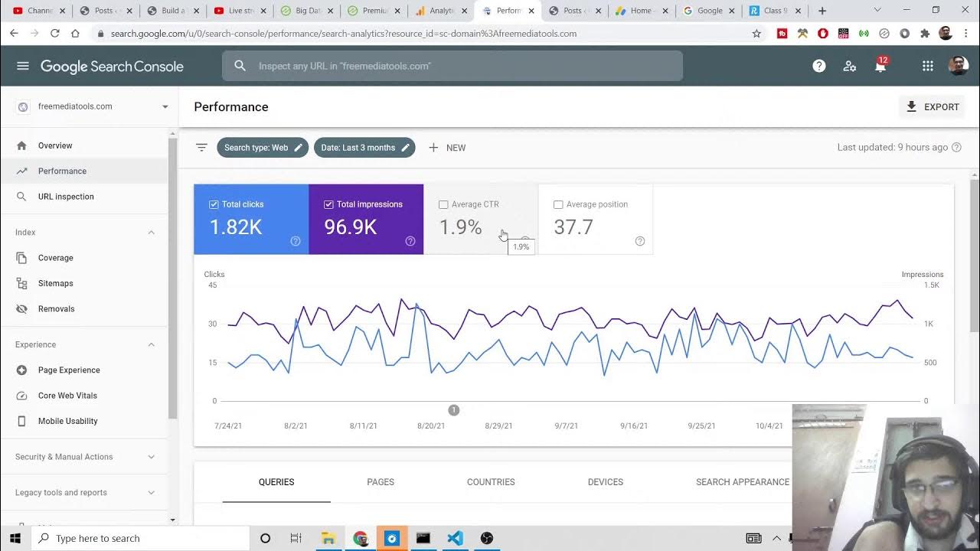
Task: Open the Google apps grid
Action: coord(928,66)
